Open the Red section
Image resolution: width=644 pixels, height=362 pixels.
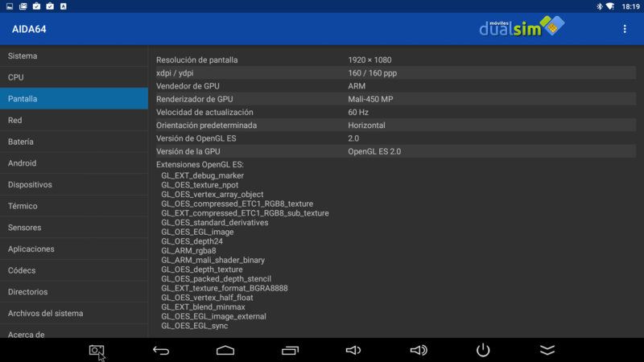pyautogui.click(x=74, y=120)
